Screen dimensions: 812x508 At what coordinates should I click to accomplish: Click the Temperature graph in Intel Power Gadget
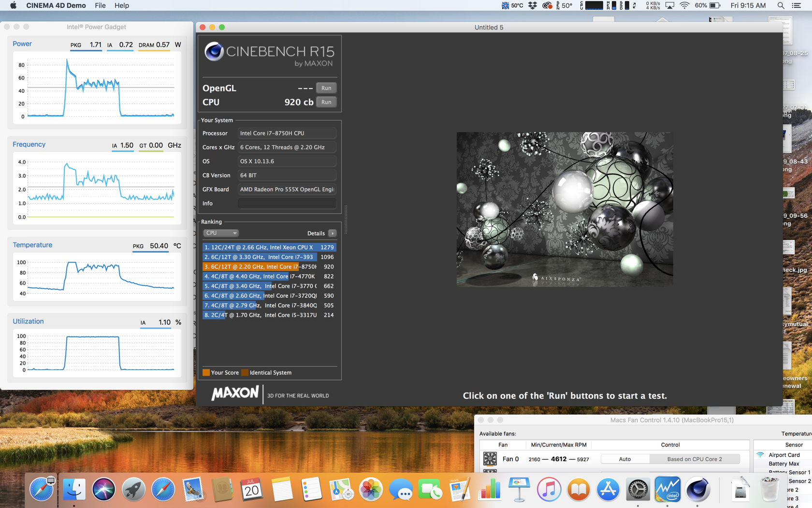click(x=97, y=277)
